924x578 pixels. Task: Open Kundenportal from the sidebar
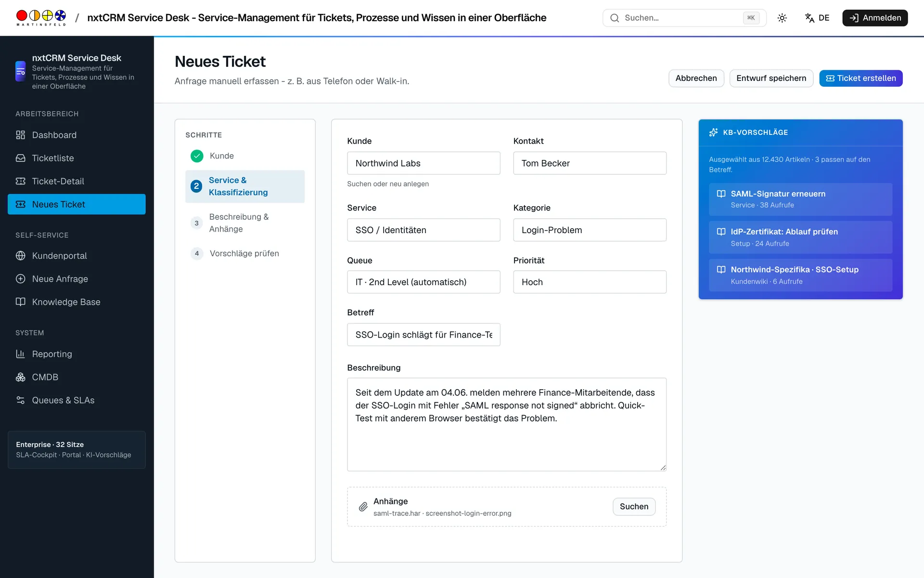[77, 256]
